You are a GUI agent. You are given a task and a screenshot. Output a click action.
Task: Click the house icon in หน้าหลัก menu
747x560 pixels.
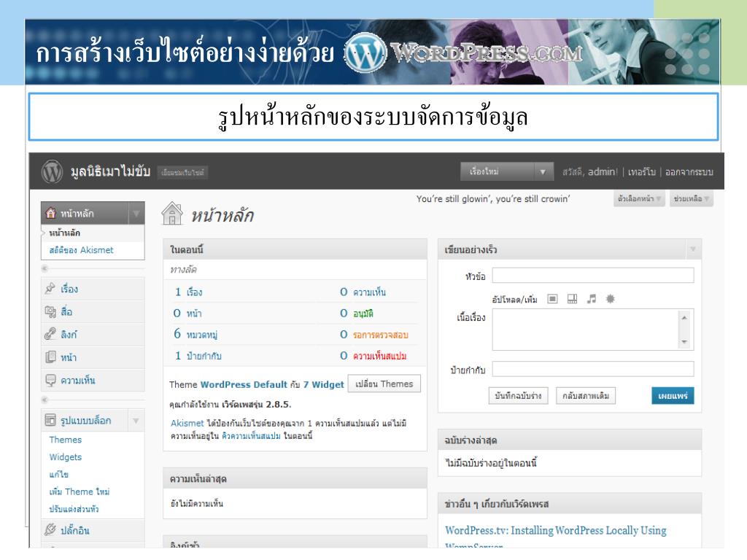50,214
